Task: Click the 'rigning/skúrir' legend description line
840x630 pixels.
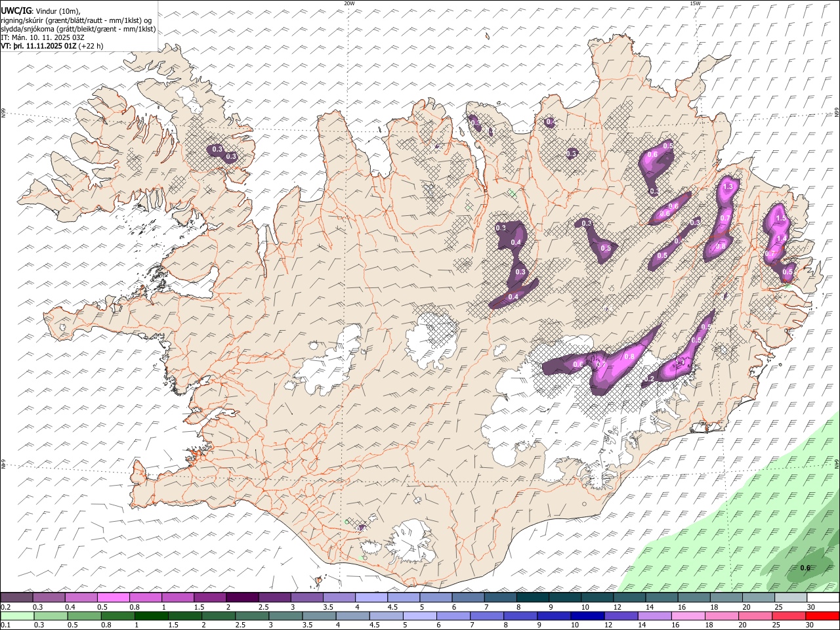Action: tap(77, 20)
